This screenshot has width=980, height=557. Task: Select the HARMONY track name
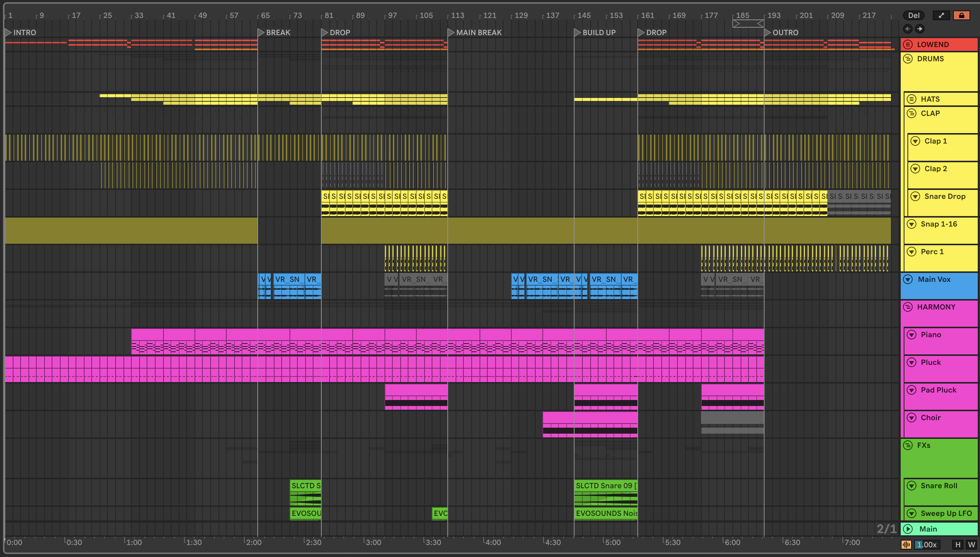936,307
